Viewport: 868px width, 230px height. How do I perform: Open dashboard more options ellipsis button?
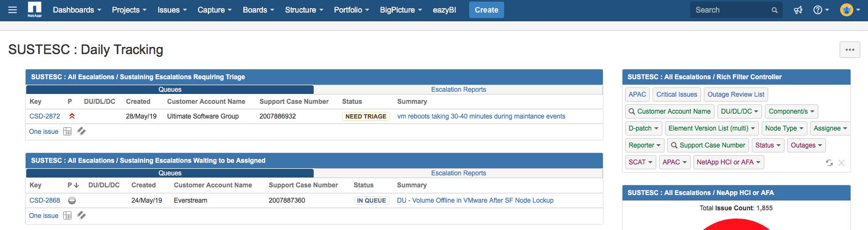point(850,50)
